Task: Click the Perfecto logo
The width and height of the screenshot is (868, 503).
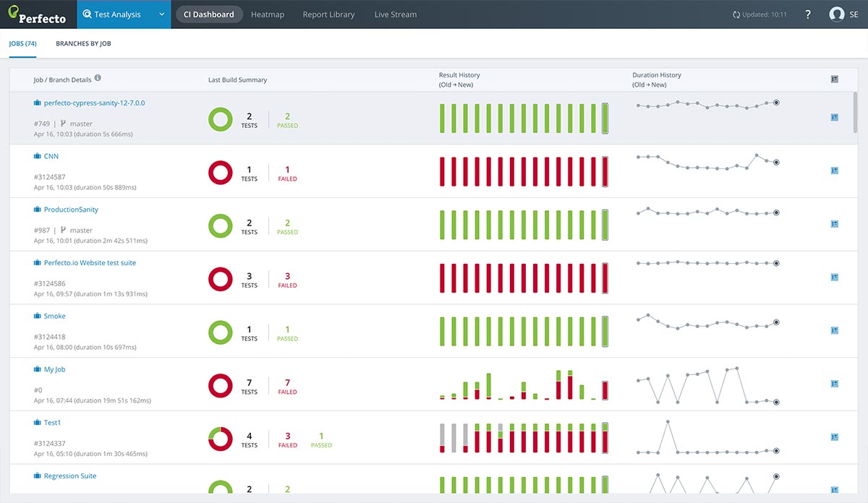Action: (38, 14)
